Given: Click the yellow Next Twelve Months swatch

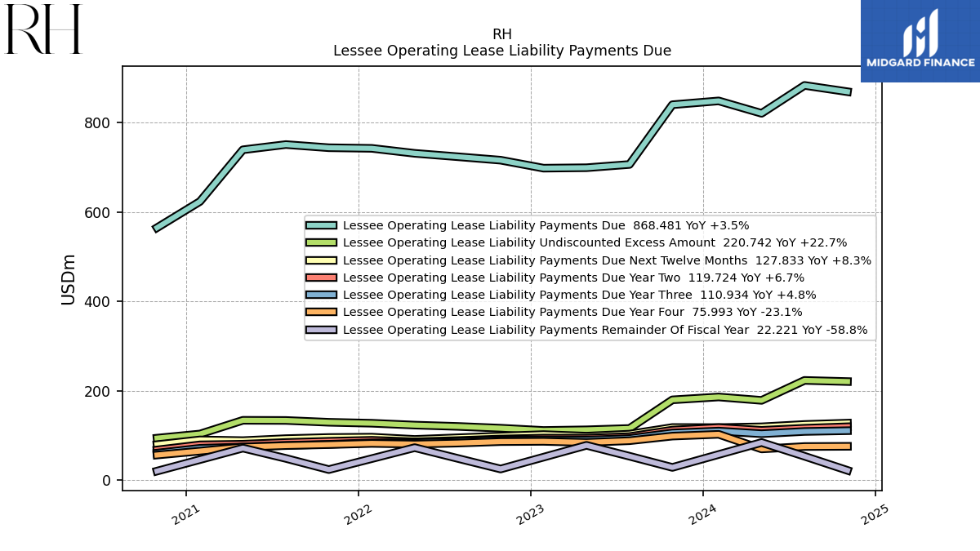Looking at the screenshot, I should [x=321, y=260].
